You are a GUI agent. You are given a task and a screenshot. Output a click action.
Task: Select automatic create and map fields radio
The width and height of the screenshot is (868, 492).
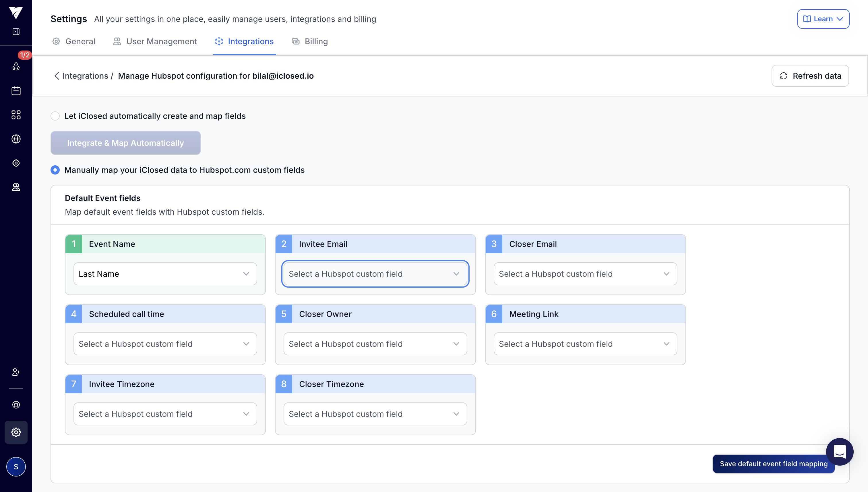55,116
